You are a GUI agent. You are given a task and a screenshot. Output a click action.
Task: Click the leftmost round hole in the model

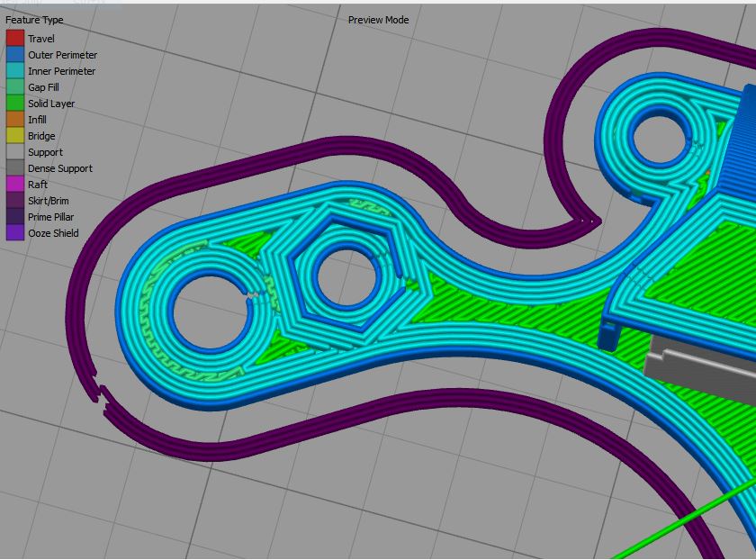coord(208,321)
